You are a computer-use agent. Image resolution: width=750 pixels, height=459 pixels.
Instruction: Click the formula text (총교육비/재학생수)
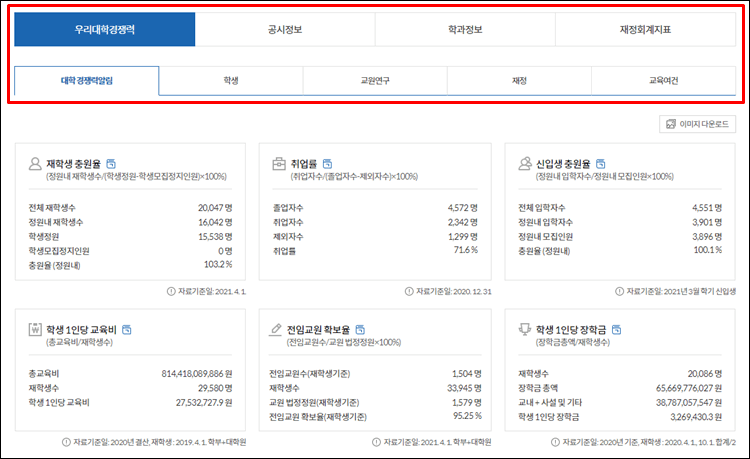[x=79, y=342]
